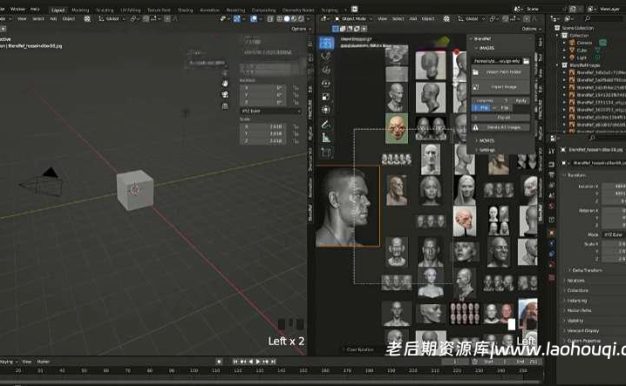Select the Fit option in BlendRef panel

(481, 108)
